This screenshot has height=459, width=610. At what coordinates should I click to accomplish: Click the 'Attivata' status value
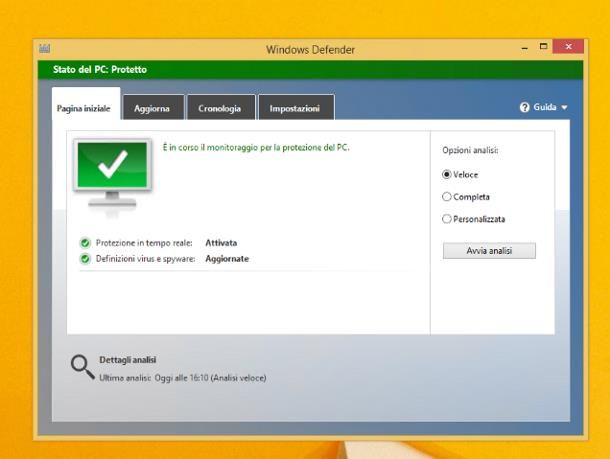[x=221, y=243]
